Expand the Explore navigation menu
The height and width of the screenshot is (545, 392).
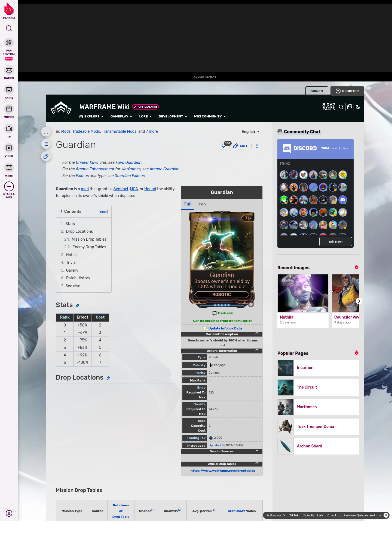click(91, 116)
